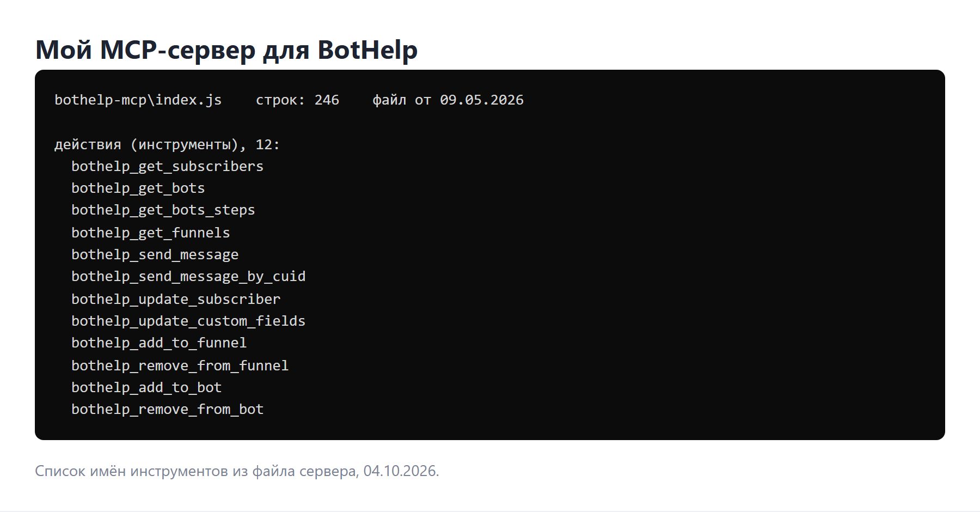Click the bothelp_send_message_by_cuid entry
Viewport: 980px width, 512px height.
(188, 277)
